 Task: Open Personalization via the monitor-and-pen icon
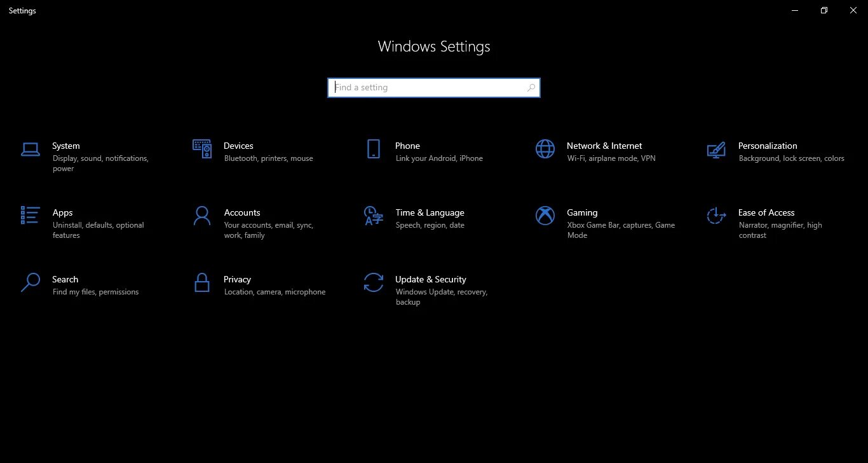click(x=717, y=149)
